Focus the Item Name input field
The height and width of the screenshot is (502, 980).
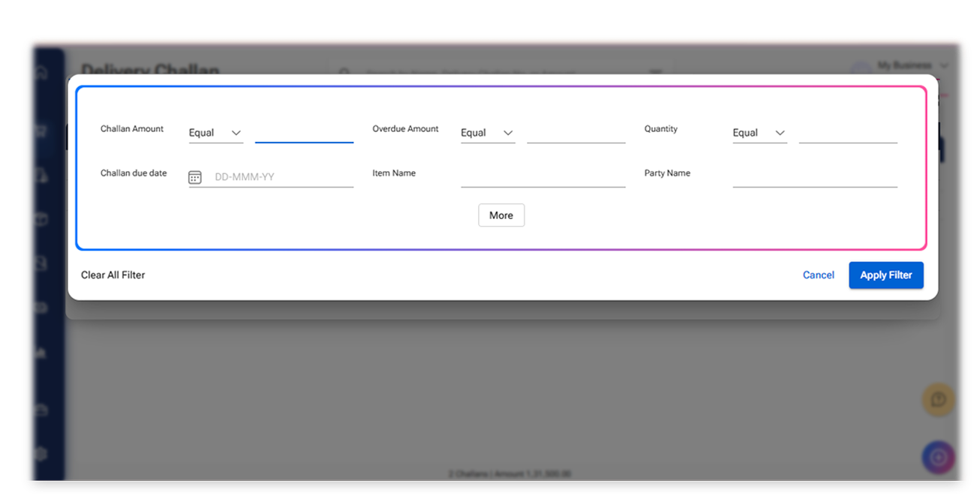point(543,178)
